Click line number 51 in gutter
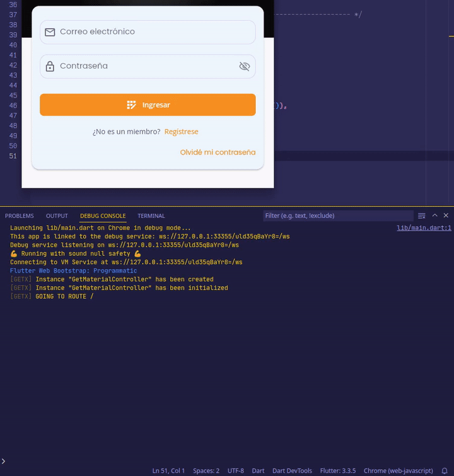454x476 pixels. (x=13, y=156)
